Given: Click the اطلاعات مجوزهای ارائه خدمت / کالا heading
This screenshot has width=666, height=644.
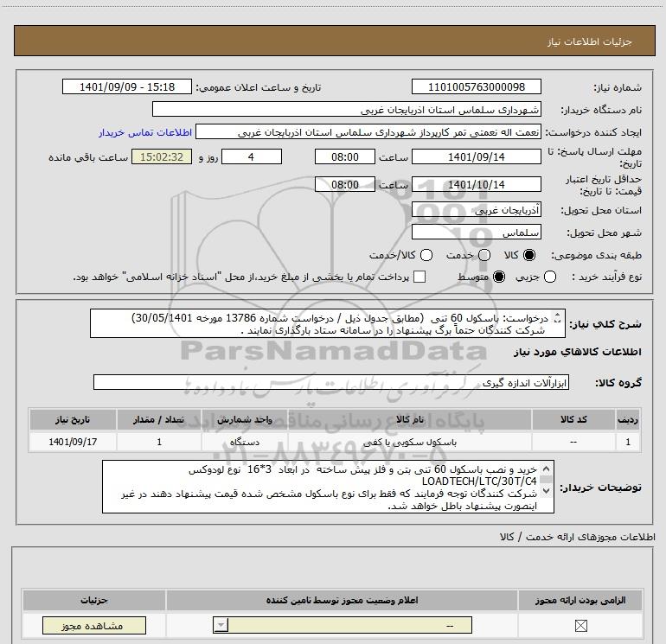Looking at the screenshot, I should click(x=577, y=537).
